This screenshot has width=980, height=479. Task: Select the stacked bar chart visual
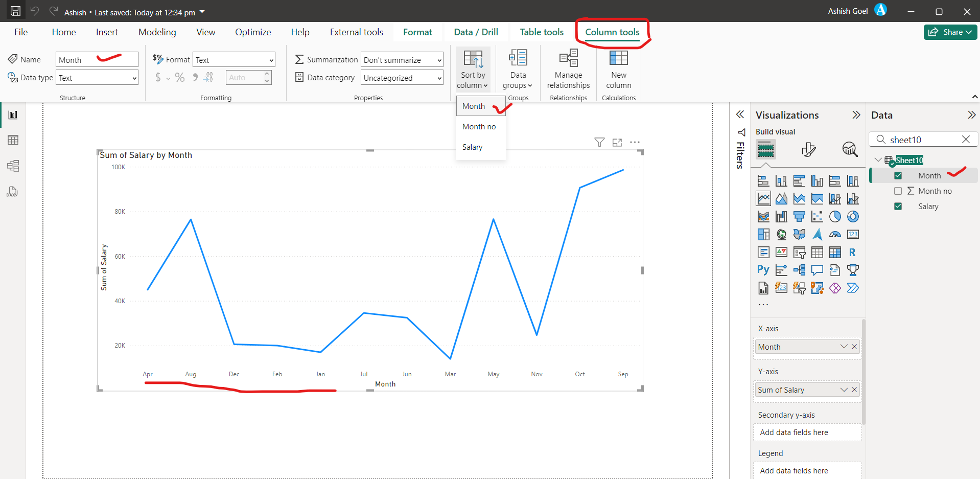click(x=763, y=180)
